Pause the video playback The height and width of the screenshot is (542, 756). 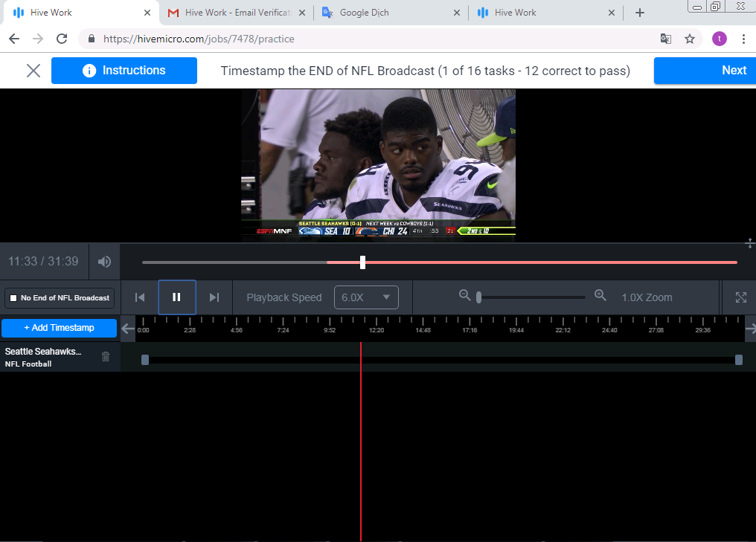click(177, 297)
